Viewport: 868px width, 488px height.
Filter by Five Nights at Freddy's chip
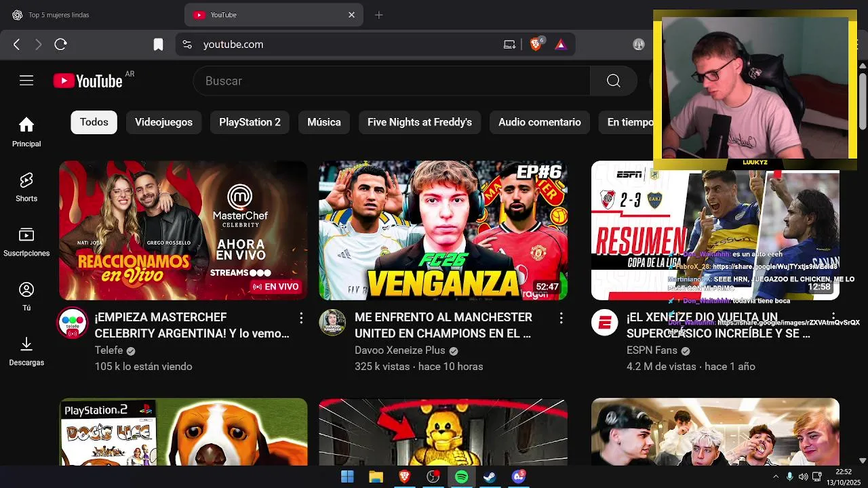pyautogui.click(x=420, y=122)
